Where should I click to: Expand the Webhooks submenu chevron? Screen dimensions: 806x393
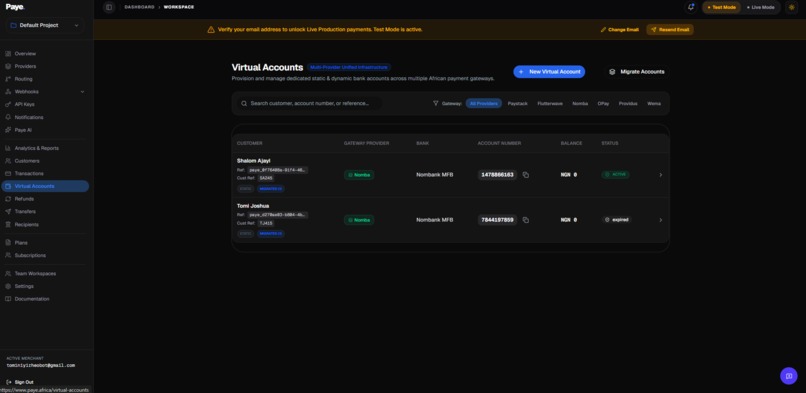click(82, 92)
